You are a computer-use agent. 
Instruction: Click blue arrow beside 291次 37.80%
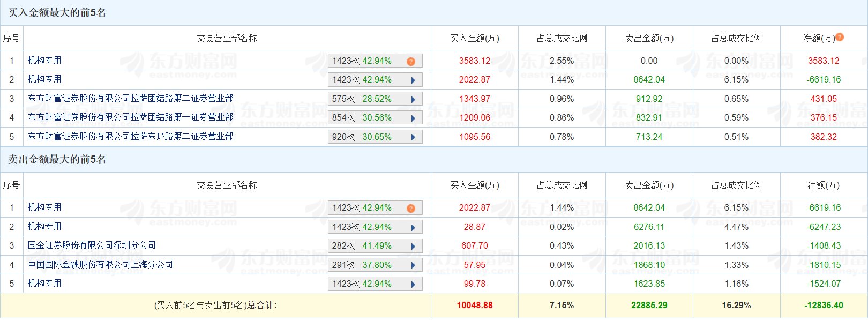tap(413, 265)
